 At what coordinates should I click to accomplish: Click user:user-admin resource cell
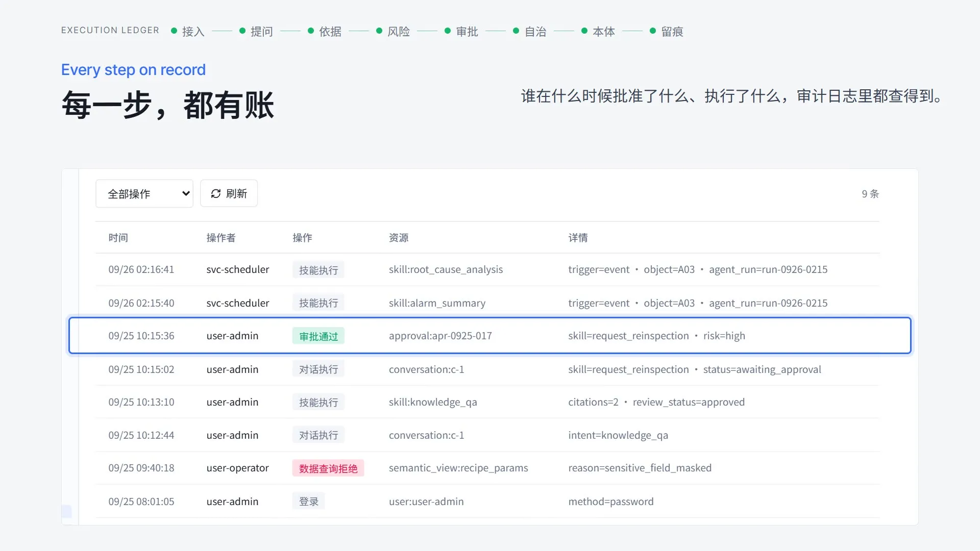click(426, 502)
